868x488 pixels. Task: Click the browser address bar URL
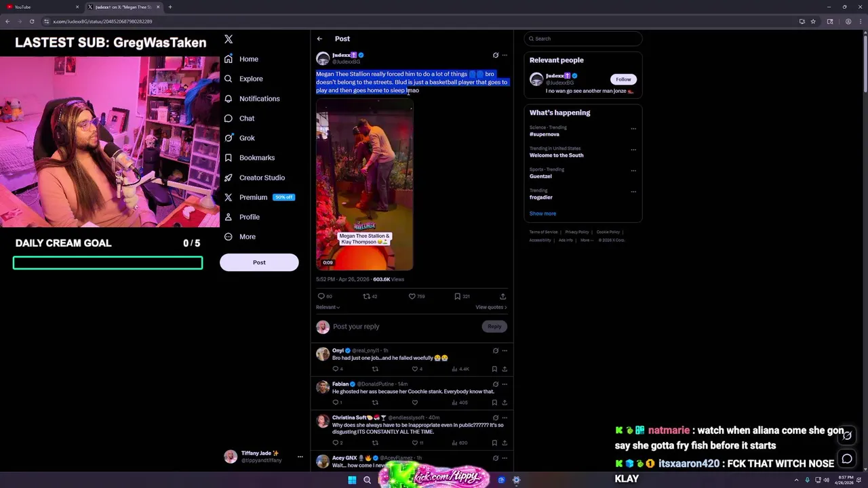point(102,22)
